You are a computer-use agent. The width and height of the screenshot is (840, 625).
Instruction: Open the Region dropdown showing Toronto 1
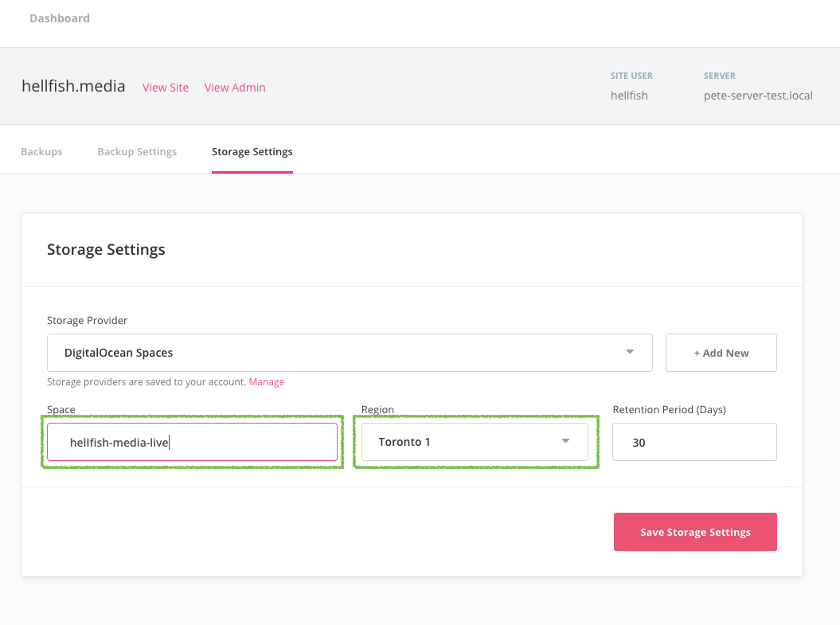(475, 442)
